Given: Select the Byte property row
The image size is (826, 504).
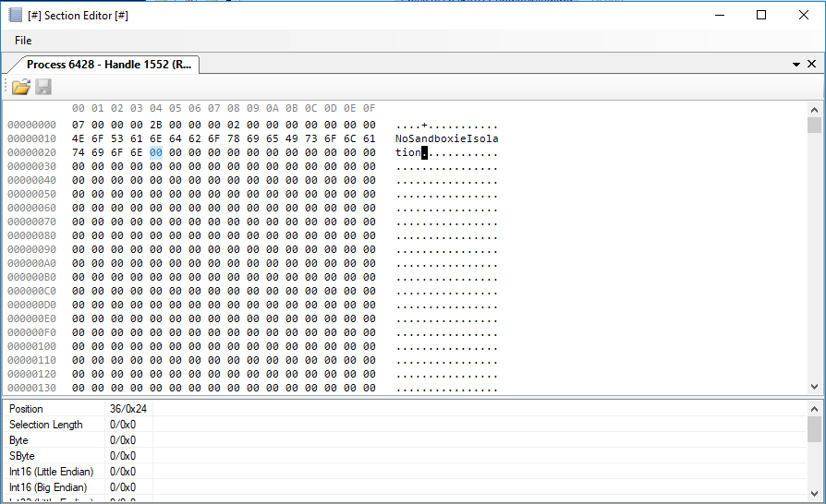Looking at the screenshot, I should point(405,440).
